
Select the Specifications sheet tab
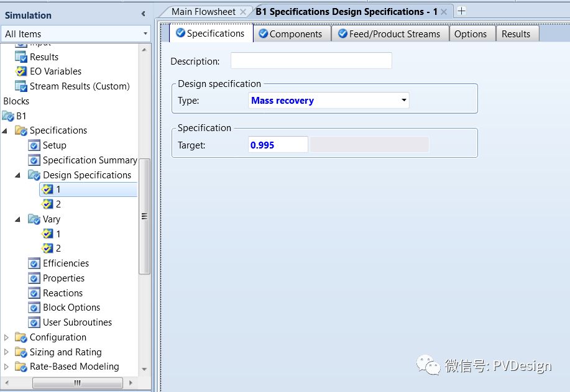click(211, 34)
